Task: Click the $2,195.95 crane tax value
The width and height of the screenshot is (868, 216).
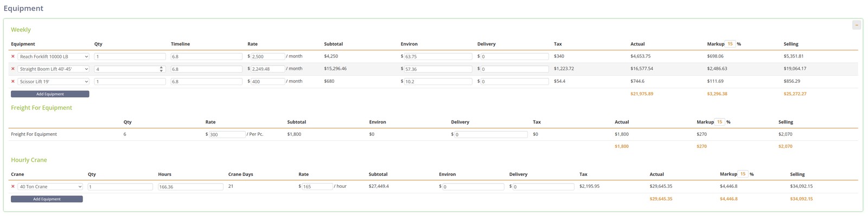Action: point(589,186)
